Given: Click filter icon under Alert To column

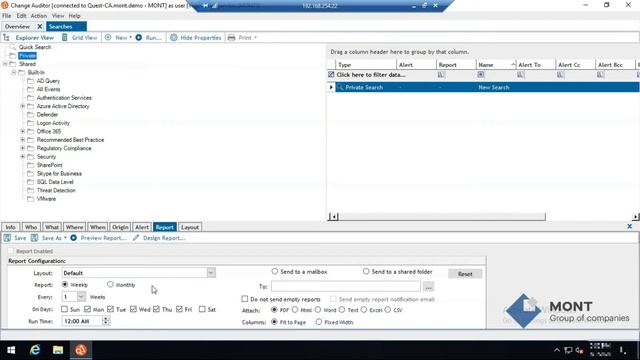Looking at the screenshot, I should pyautogui.click(x=520, y=75).
